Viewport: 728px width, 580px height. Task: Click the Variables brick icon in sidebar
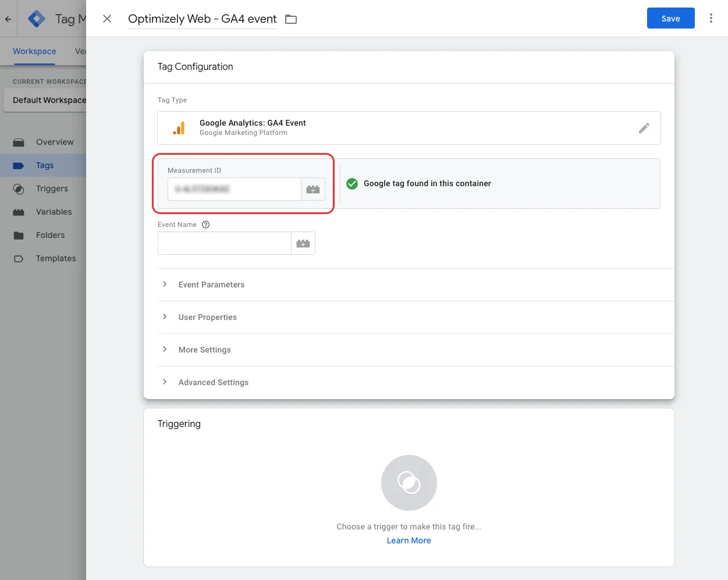pos(19,212)
